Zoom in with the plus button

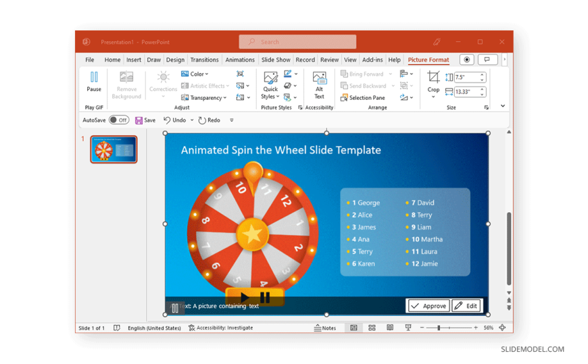[476, 328]
